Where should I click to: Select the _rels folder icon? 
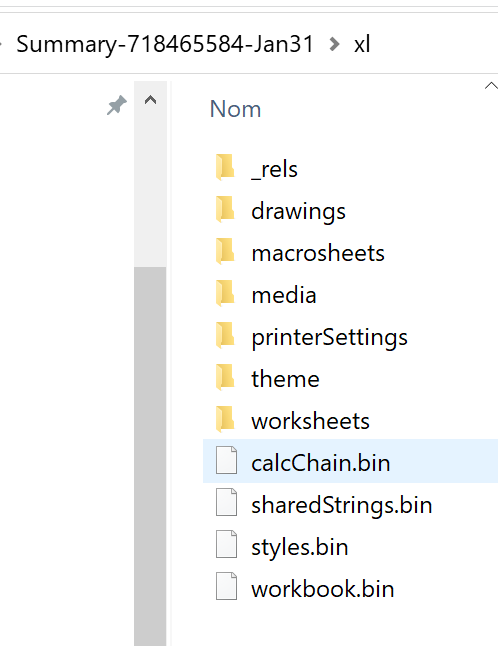click(x=225, y=167)
